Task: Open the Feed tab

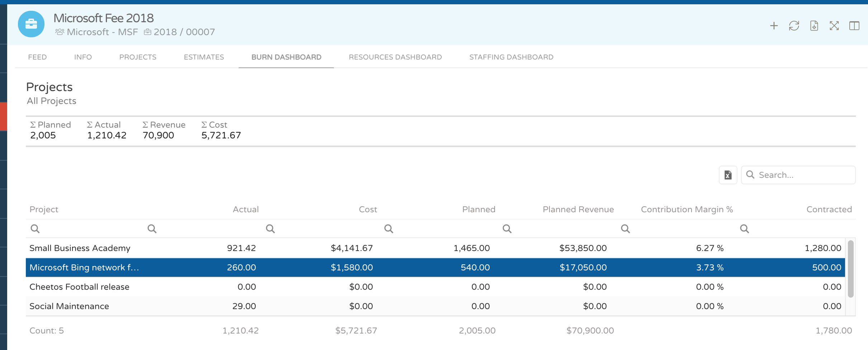Action: (x=37, y=57)
